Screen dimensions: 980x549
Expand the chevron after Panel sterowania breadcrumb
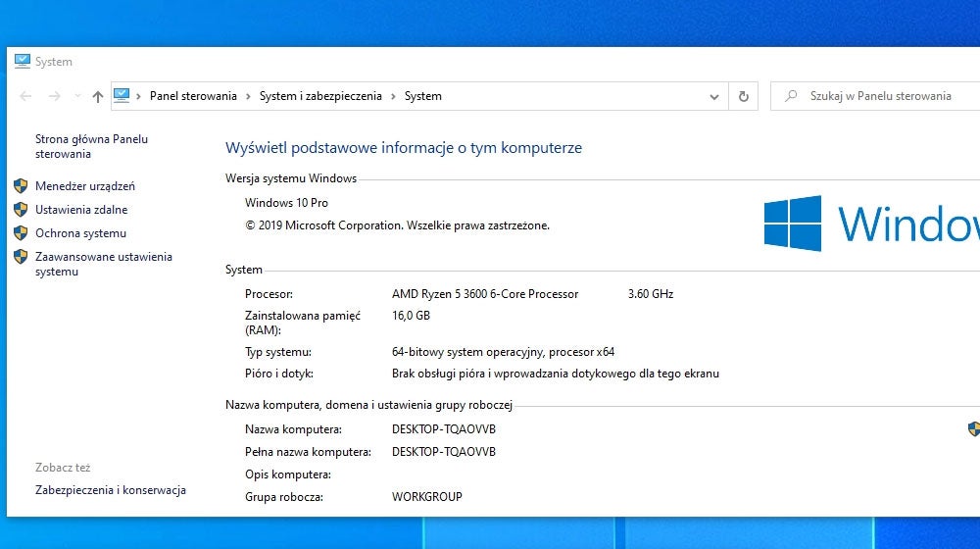tap(249, 96)
